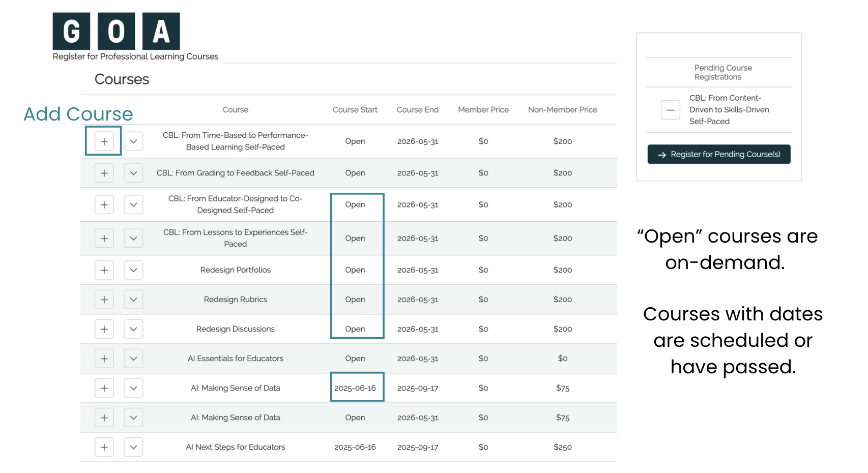This screenshot has height=473, width=868.
Task: Click the Non-Member Price column header
Action: pyautogui.click(x=562, y=110)
